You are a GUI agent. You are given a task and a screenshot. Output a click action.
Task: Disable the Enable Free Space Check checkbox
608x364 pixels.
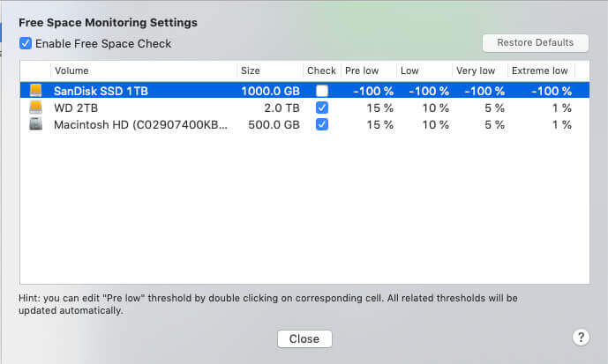click(x=26, y=43)
